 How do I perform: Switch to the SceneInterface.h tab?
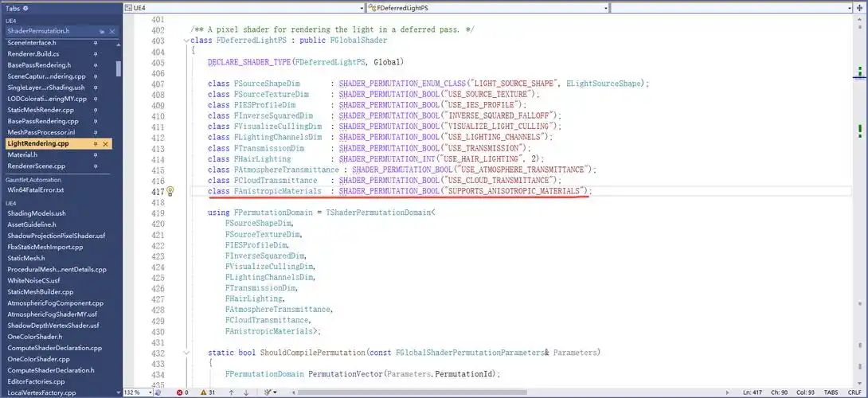point(32,43)
